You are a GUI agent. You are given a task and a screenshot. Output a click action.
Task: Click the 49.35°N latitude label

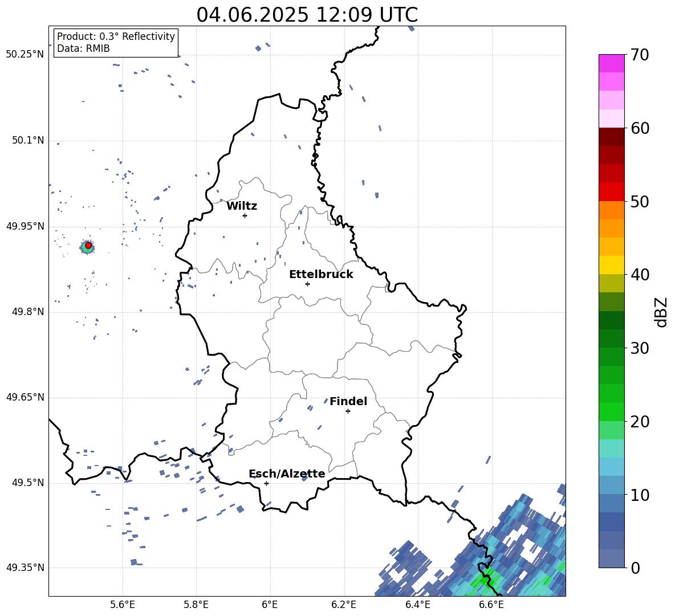(25, 568)
